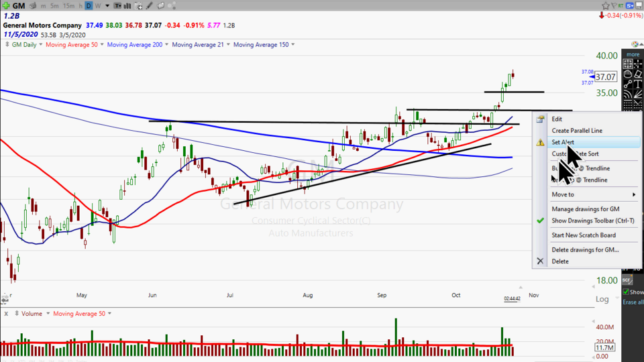The height and width of the screenshot is (362, 644).
Task: Collapse the arrow next to palette icon
Action: pos(641,44)
